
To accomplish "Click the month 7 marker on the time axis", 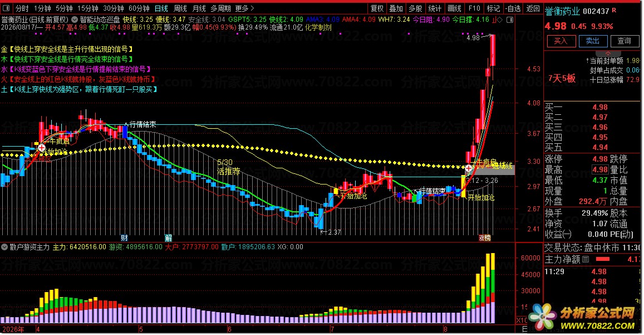I will coord(332,329).
